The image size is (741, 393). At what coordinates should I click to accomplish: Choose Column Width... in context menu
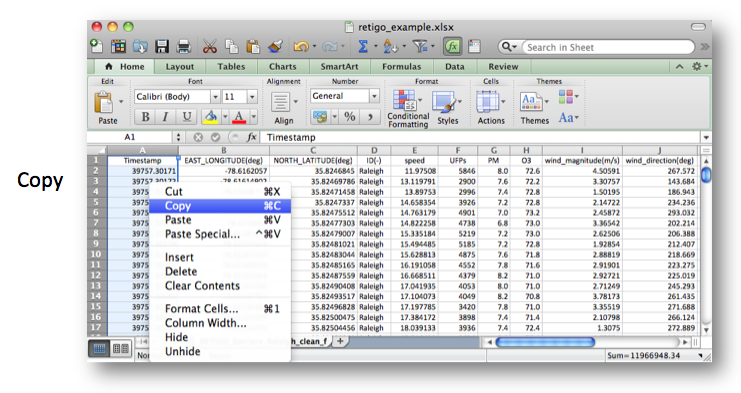(x=220, y=323)
